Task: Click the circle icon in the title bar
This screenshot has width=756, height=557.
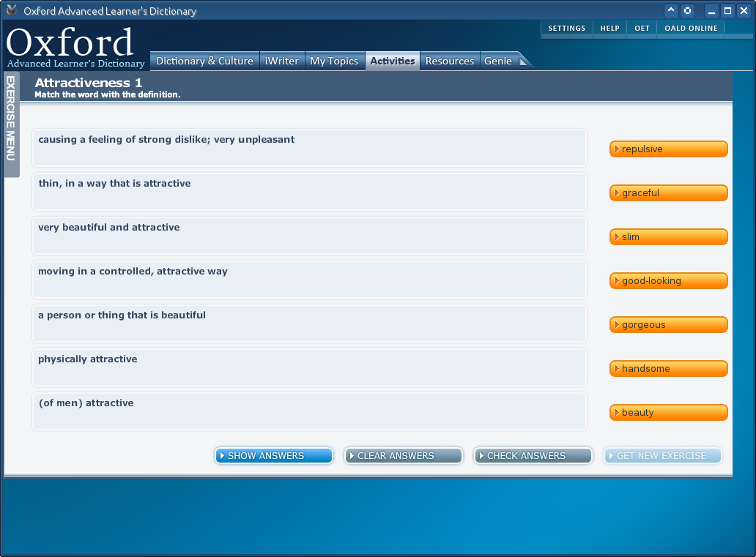Action: (x=687, y=10)
